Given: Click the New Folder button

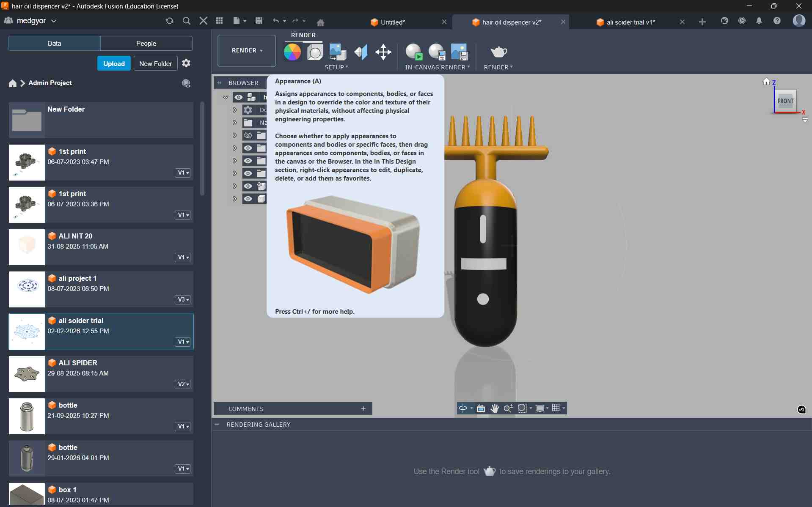Looking at the screenshot, I should 155,63.
